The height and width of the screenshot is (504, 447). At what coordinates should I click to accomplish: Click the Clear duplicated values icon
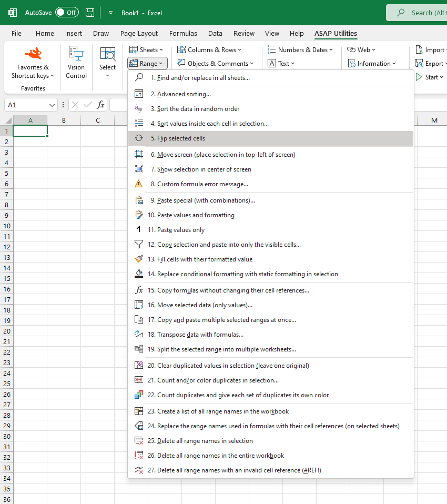(x=139, y=365)
